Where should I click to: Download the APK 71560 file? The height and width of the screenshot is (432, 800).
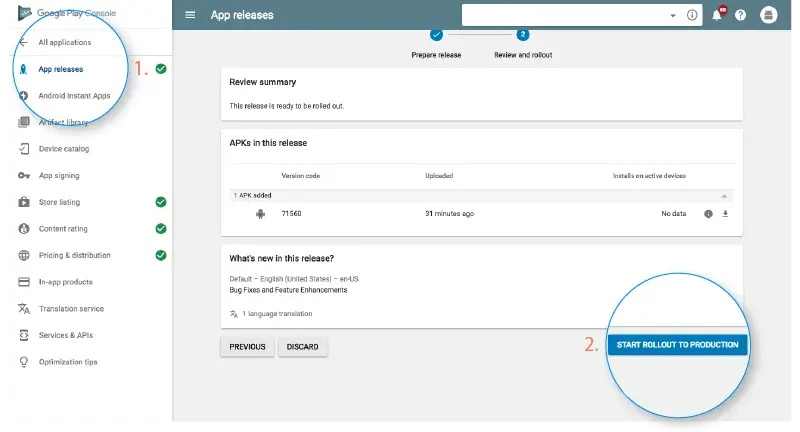725,214
